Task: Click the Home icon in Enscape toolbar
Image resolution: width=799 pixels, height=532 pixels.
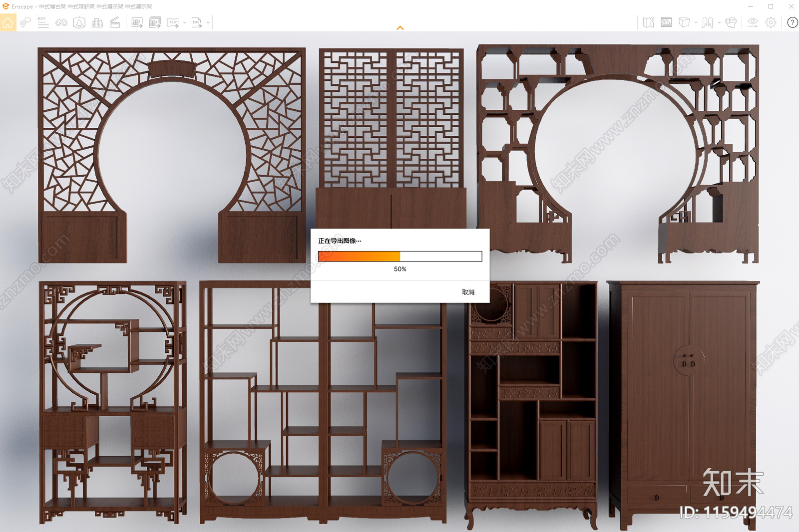Action: pos(8,22)
